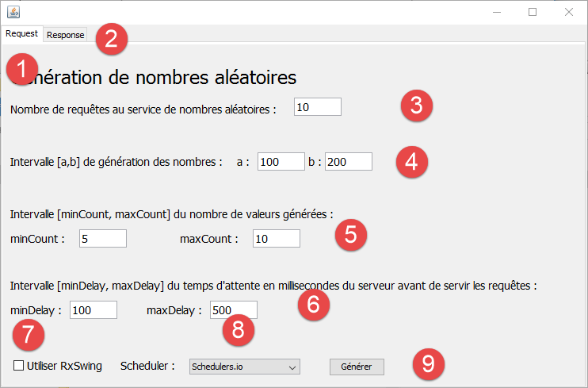Focus the interval 'a' field containing 100
Screen dimensions: 588x388
coord(281,162)
